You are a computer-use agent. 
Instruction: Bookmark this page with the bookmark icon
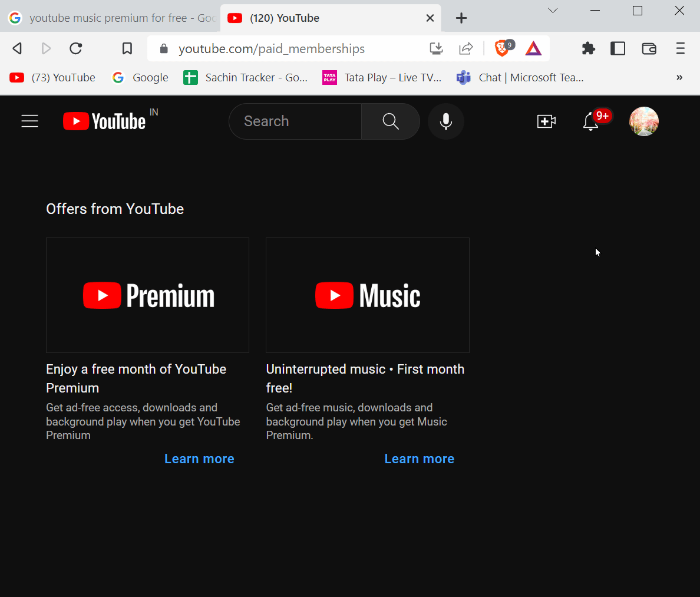(127, 48)
